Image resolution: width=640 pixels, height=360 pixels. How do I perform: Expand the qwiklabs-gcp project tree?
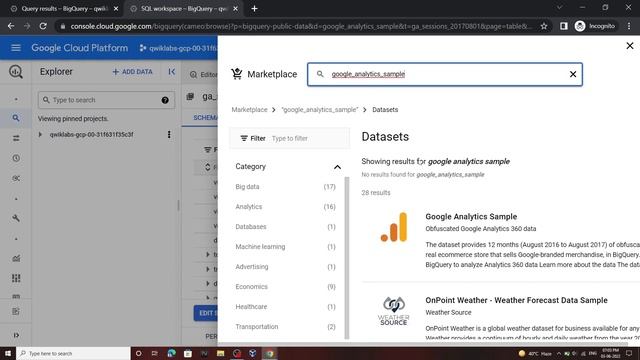point(40,134)
